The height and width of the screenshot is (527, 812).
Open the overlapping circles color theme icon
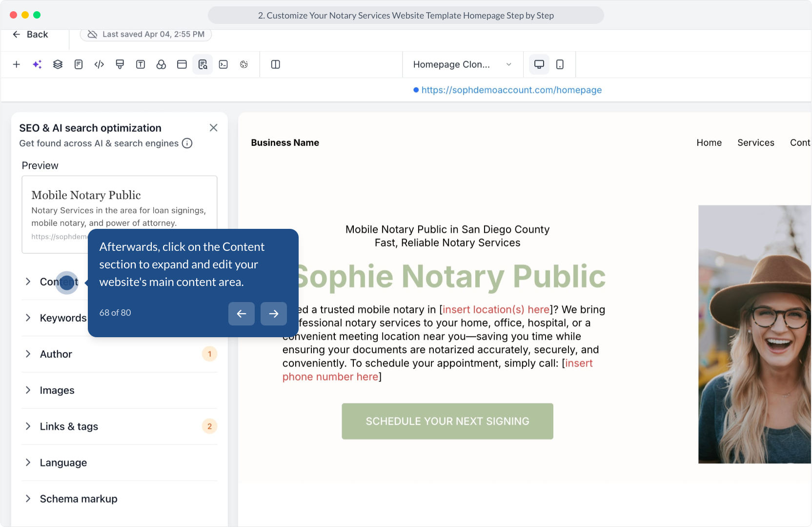click(x=161, y=64)
